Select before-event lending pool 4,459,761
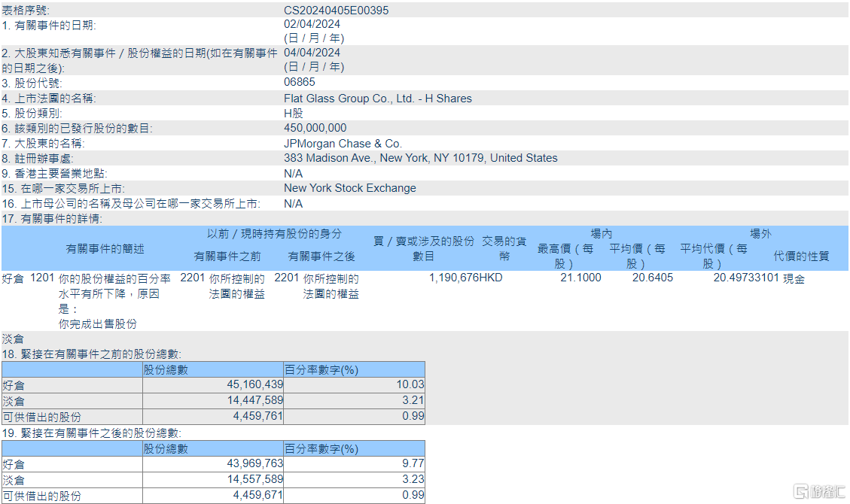This screenshot has width=850, height=504. [258, 416]
